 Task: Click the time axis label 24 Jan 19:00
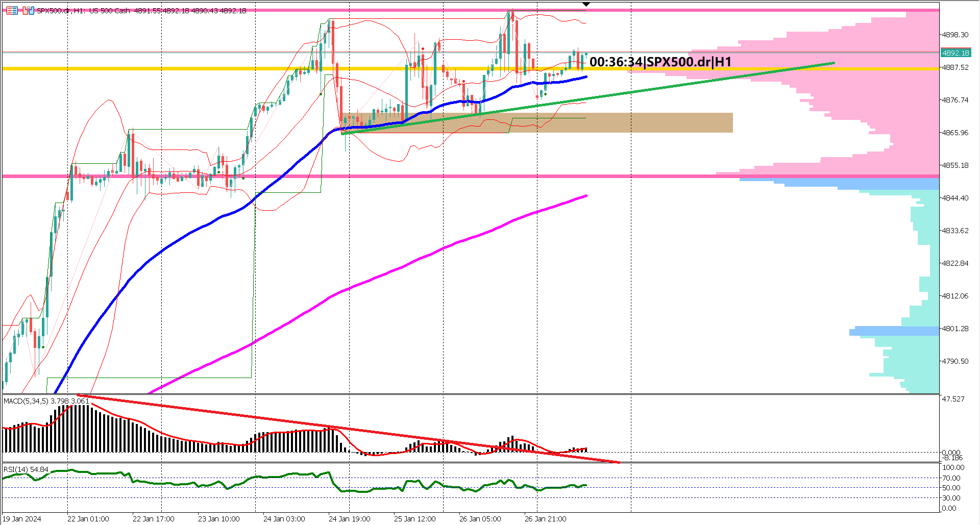click(x=350, y=518)
